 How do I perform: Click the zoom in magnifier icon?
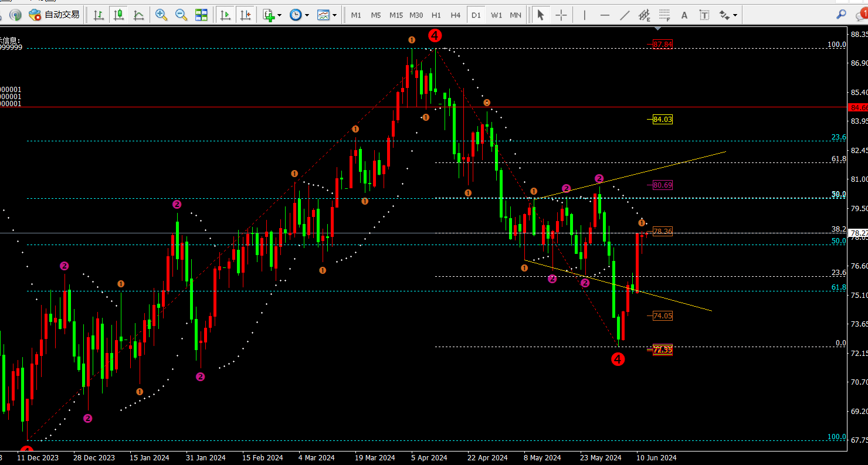click(161, 15)
